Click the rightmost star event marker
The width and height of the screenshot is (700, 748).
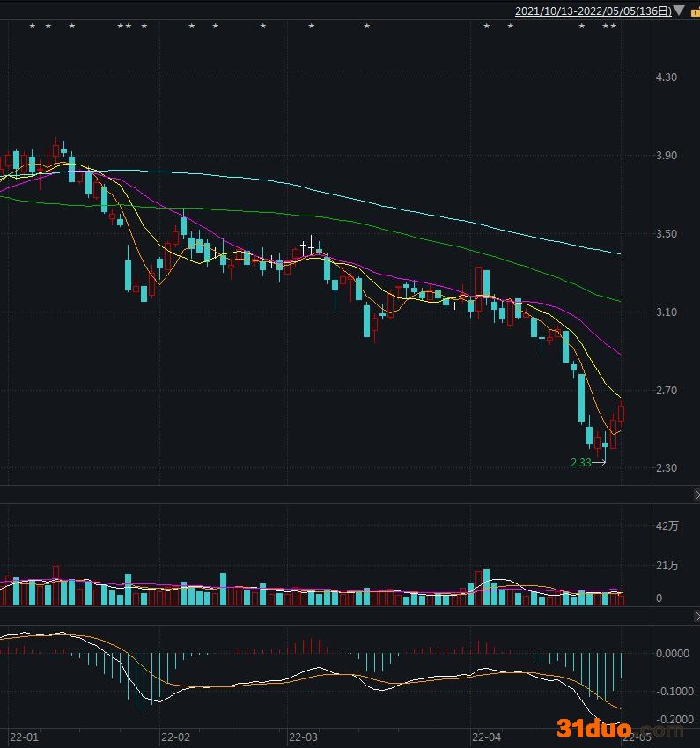point(614,26)
